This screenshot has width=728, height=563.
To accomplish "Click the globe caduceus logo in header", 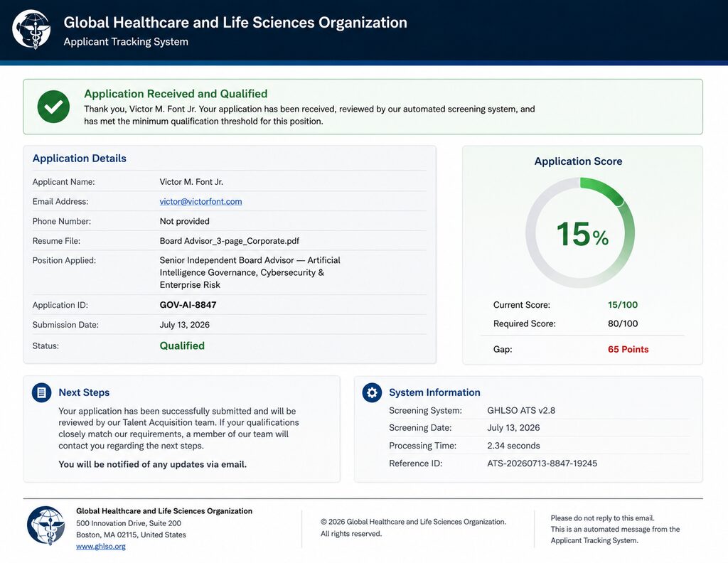I will tap(31, 30).
